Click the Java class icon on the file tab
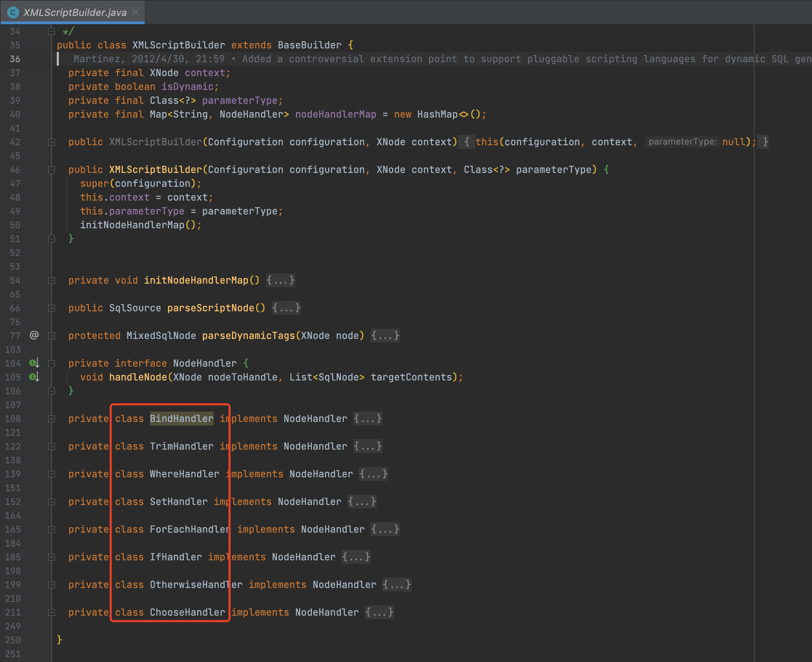The height and width of the screenshot is (662, 812). 13,12
